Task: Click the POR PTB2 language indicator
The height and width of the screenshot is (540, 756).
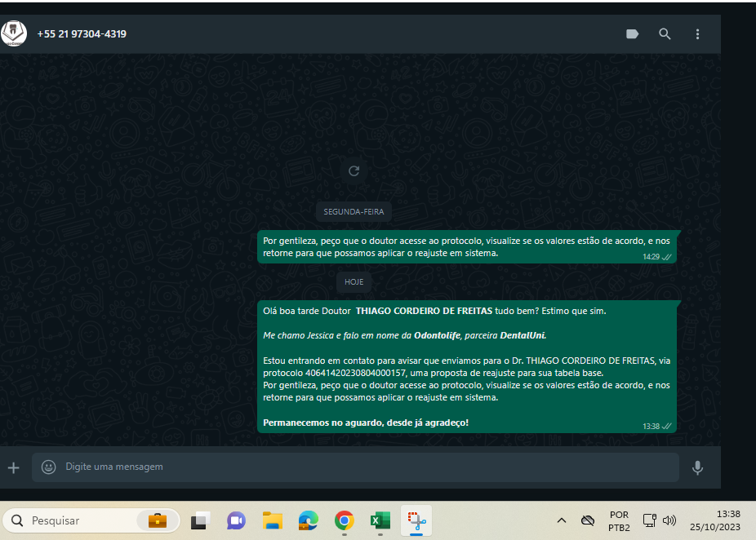Action: click(619, 521)
